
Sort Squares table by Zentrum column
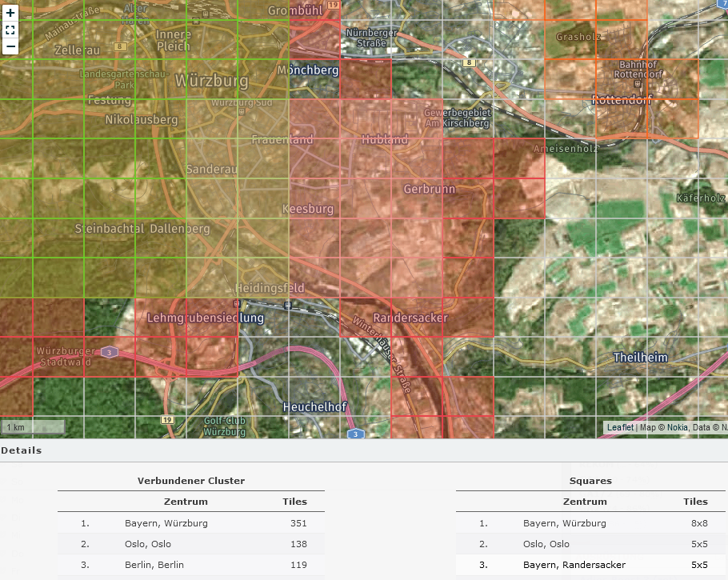pyautogui.click(x=585, y=502)
